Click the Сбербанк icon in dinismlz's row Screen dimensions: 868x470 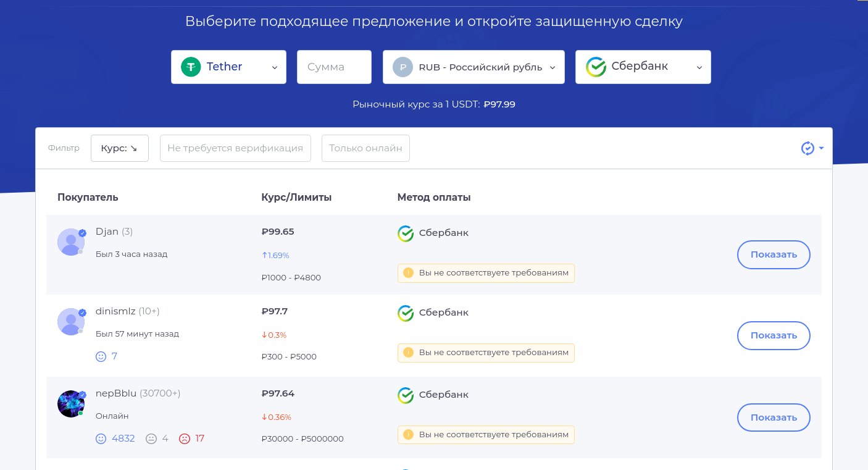406,313
